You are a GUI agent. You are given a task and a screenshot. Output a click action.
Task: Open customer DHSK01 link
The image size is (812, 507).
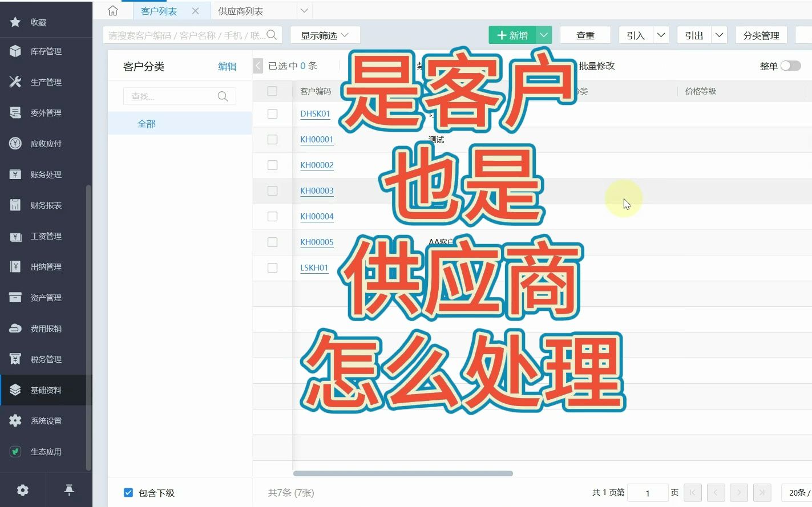315,113
